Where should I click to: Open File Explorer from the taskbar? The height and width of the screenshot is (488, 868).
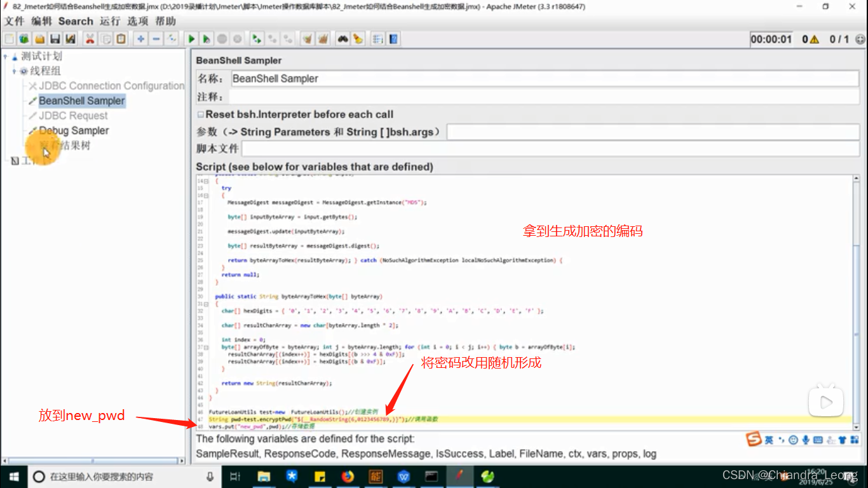264,476
